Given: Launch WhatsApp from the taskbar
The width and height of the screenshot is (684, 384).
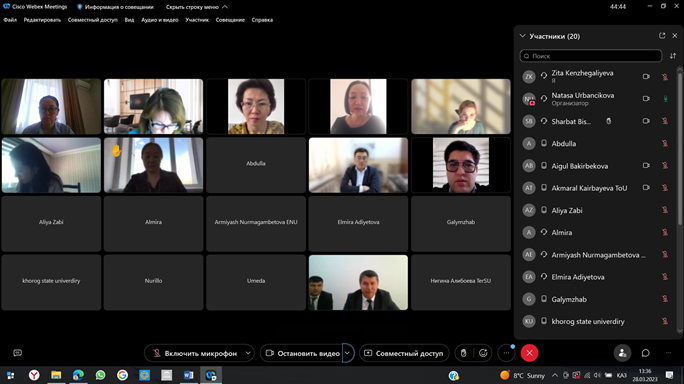Looking at the screenshot, I should 100,375.
